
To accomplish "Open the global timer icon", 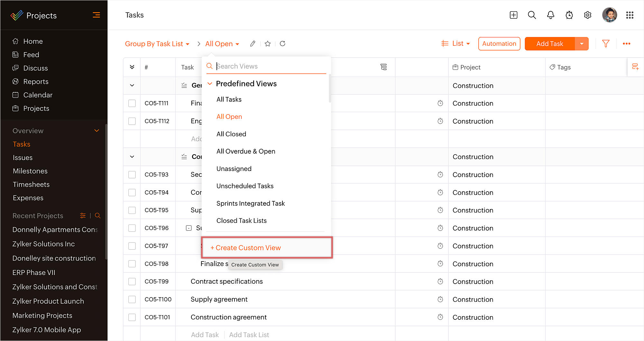I will (569, 15).
